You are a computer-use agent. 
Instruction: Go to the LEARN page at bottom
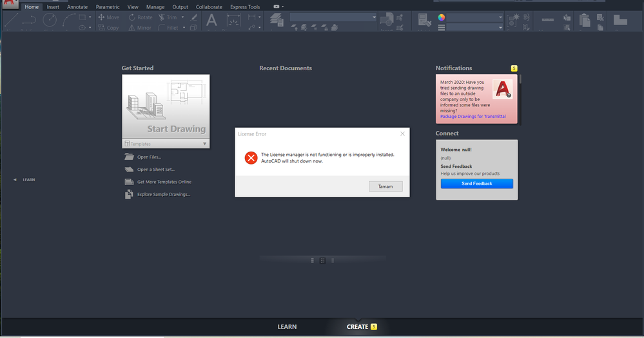point(287,326)
